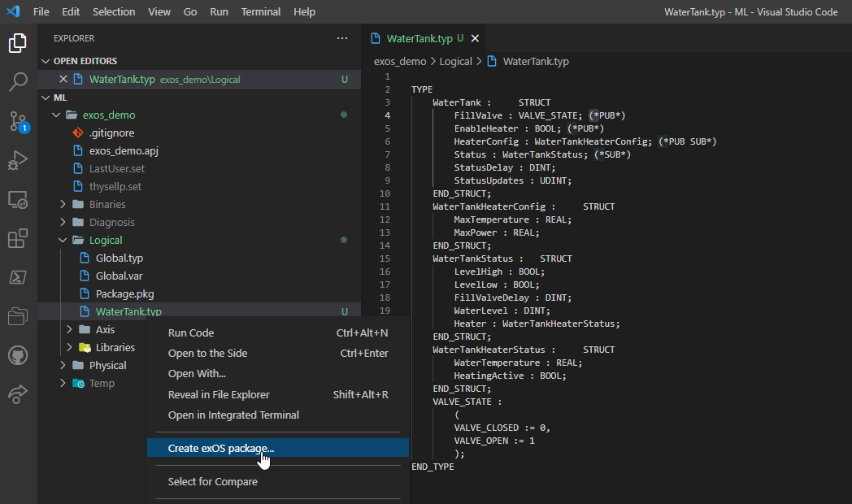This screenshot has width=852, height=504.
Task: Click the Libraries folder icon
Action: [85, 348]
